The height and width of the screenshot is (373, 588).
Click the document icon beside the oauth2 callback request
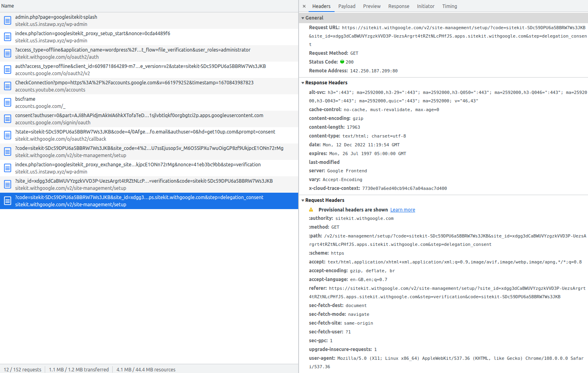(x=7, y=135)
